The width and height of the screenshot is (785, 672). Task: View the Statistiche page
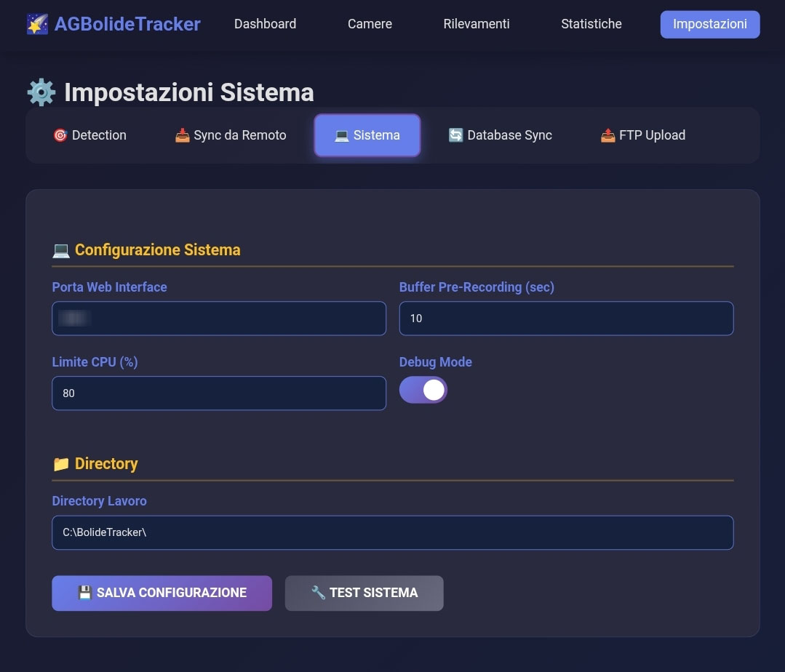tap(591, 24)
